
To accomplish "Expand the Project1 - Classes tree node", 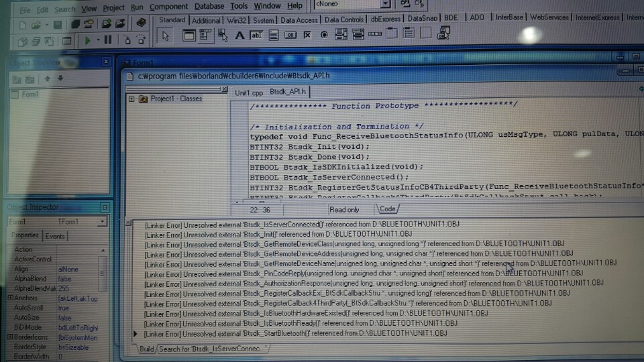I will (x=131, y=99).
